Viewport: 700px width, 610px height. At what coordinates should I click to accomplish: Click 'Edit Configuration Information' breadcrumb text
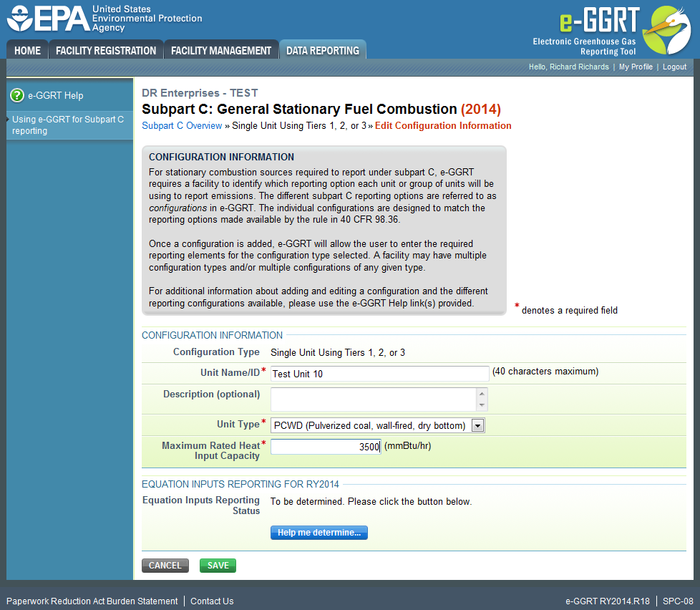[443, 125]
